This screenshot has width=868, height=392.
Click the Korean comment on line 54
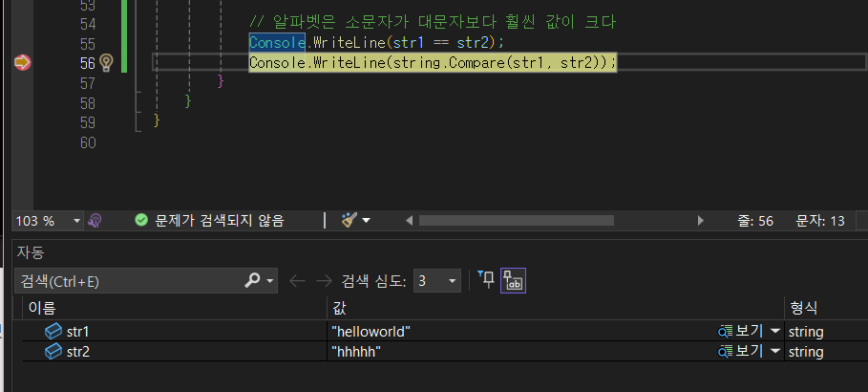(x=433, y=23)
